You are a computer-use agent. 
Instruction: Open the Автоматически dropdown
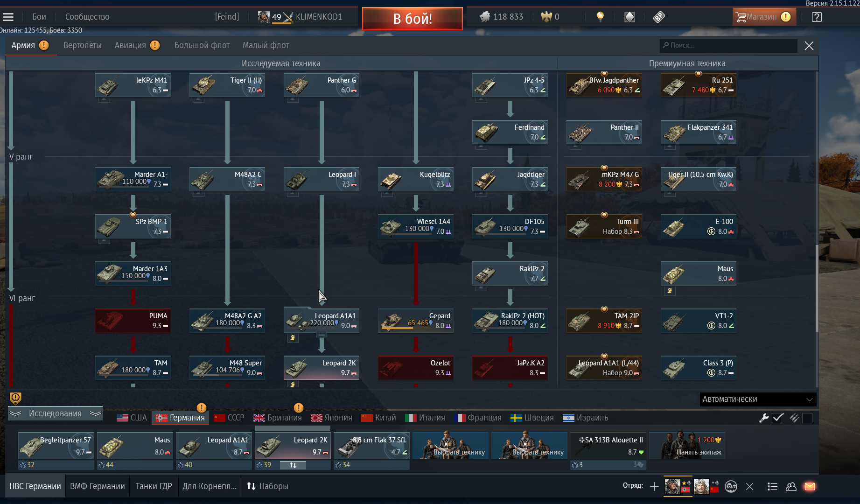(758, 399)
